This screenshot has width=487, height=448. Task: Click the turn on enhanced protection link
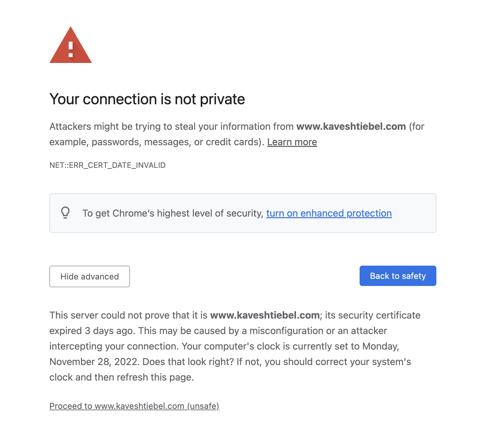tap(329, 213)
